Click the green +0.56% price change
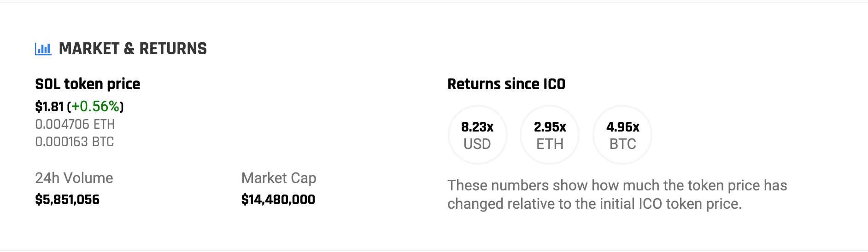Image resolution: width=868 pixels, height=252 pixels. coord(95,107)
